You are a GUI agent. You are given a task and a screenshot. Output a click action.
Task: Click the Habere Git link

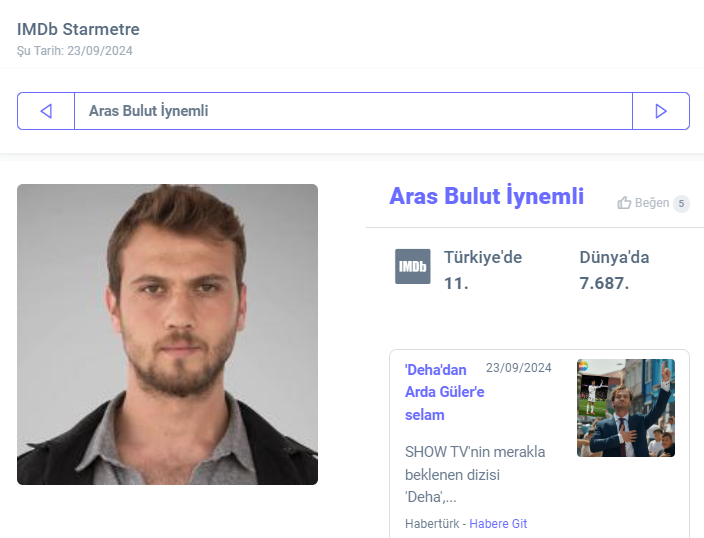point(498,524)
